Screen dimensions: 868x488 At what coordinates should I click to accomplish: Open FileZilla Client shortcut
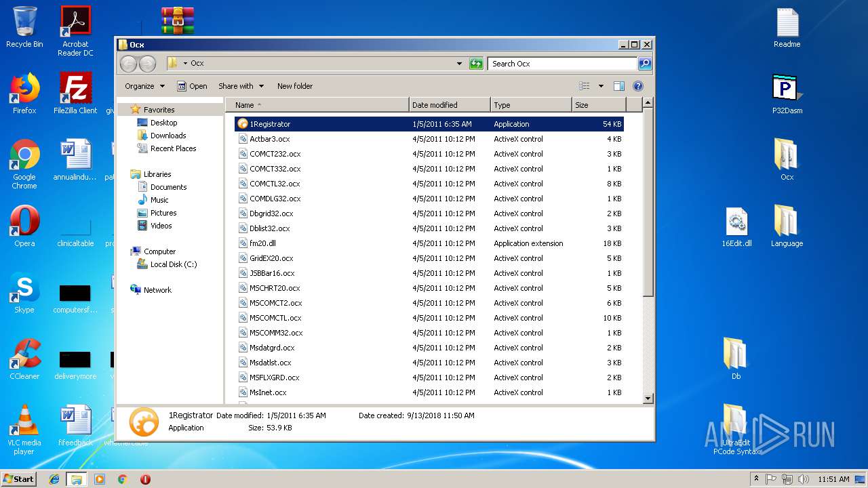[75, 94]
